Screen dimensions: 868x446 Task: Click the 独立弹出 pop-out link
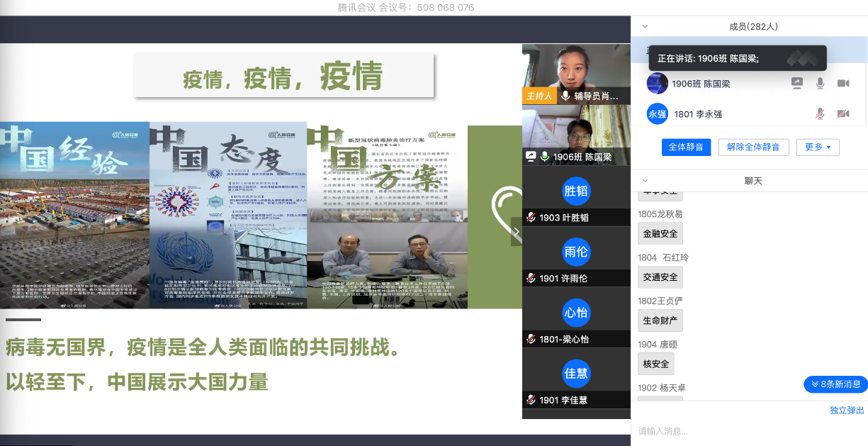(x=847, y=410)
